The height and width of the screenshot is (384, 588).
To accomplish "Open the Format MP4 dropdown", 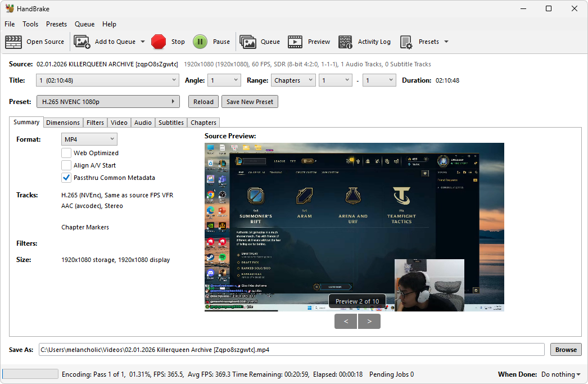I will tap(89, 139).
